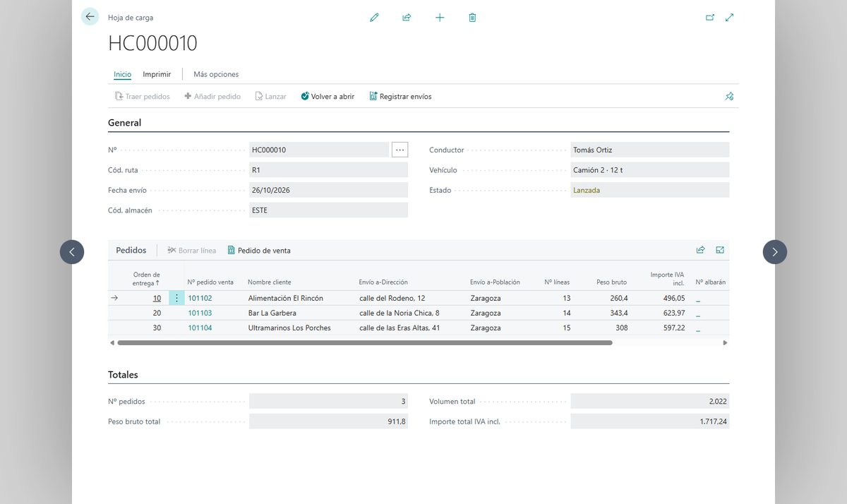
Task: Click the Nombre cliente column header
Action: click(x=270, y=282)
